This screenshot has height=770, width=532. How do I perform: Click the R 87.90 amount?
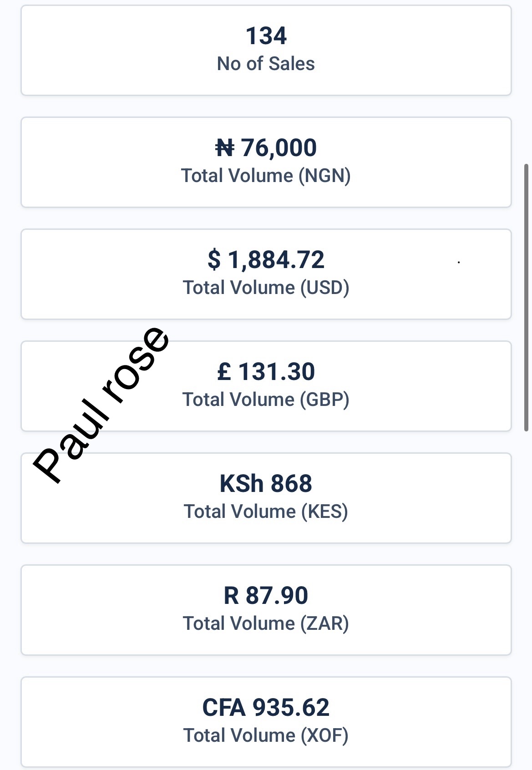pos(266,595)
